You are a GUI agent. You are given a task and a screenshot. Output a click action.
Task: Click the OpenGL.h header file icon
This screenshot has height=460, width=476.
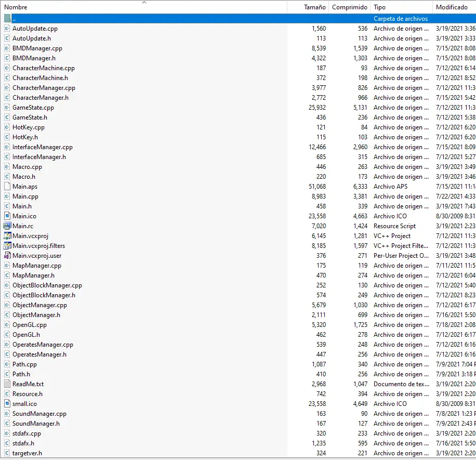pos(7,335)
